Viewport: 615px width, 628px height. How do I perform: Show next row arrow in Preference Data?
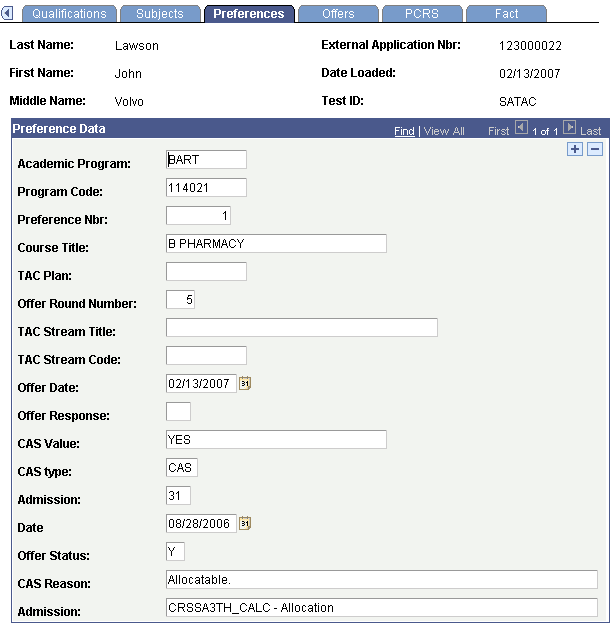[569, 128]
